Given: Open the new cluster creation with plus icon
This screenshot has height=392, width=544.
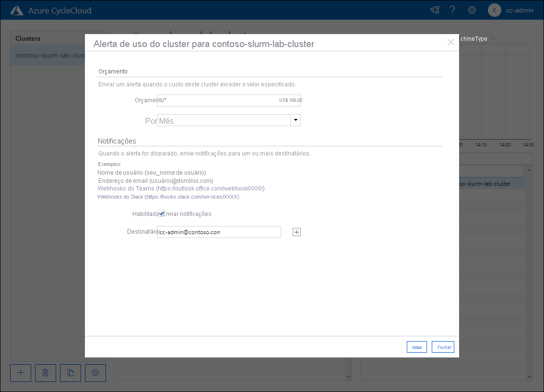Looking at the screenshot, I should click(x=21, y=373).
